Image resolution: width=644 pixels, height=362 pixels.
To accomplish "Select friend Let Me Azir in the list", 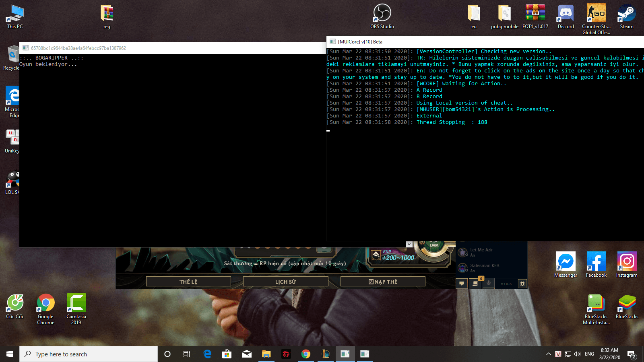I will point(491,252).
